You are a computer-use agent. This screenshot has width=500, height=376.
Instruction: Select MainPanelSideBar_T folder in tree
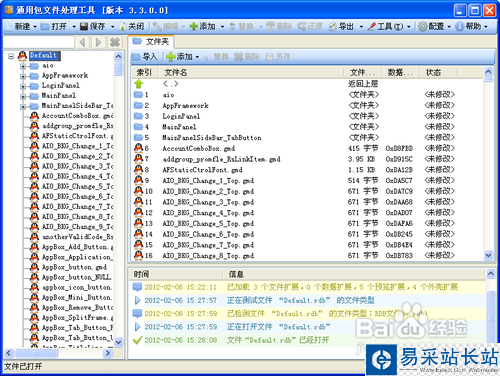tap(77, 106)
